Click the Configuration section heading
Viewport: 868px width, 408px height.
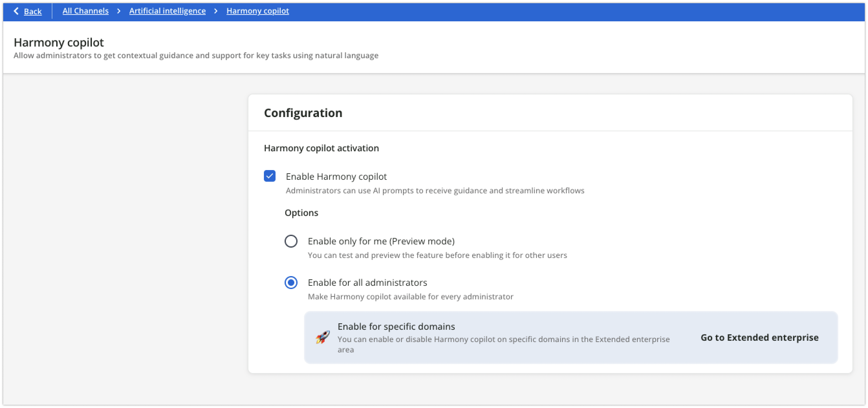(x=303, y=113)
